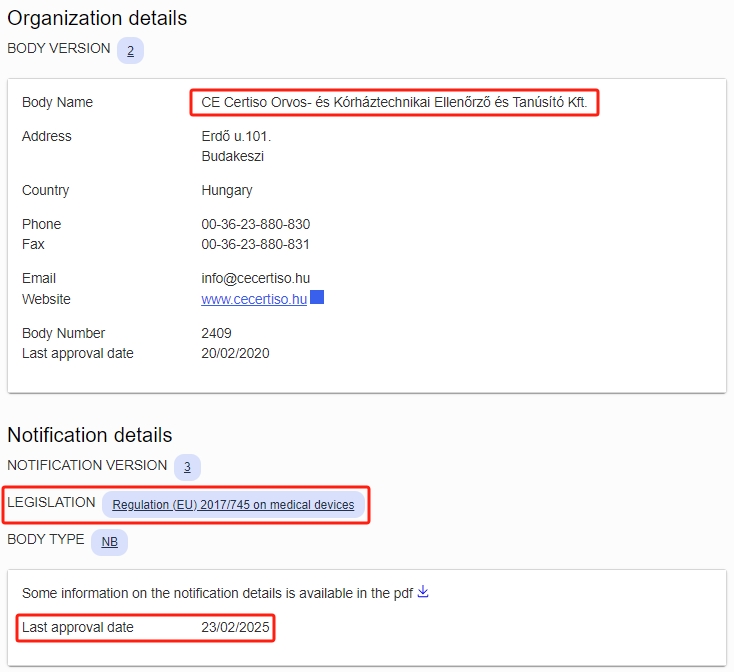Click phone number 00-36-23-880-830

pyautogui.click(x=256, y=224)
